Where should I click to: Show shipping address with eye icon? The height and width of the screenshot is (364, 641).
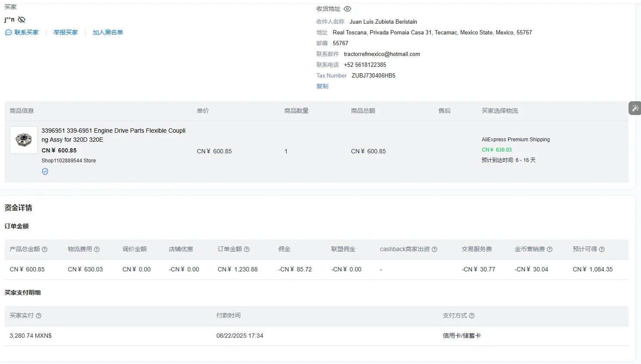pyautogui.click(x=348, y=9)
